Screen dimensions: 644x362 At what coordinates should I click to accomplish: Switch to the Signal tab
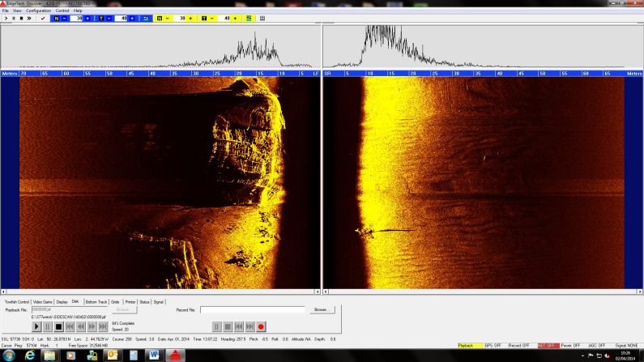159,302
